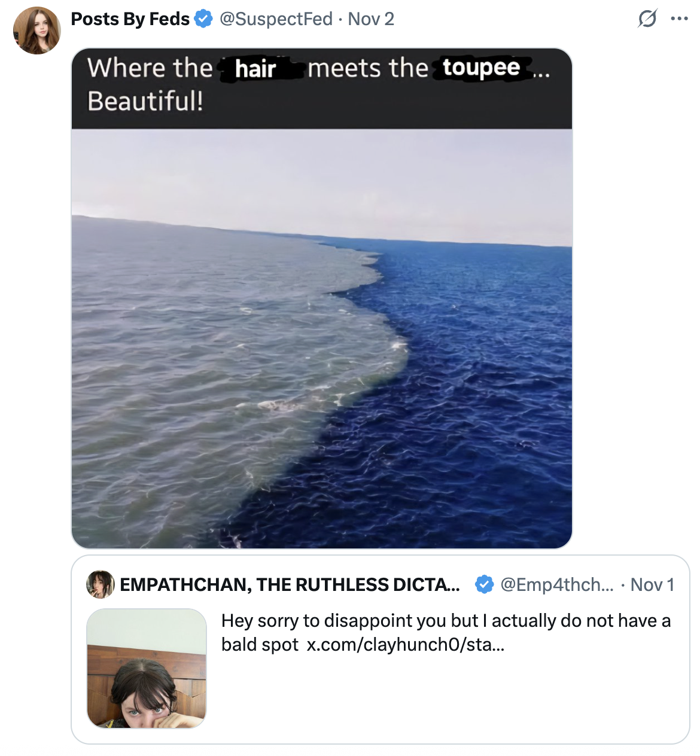
Task: Click the verified badge in the quoted post
Action: coord(484,584)
